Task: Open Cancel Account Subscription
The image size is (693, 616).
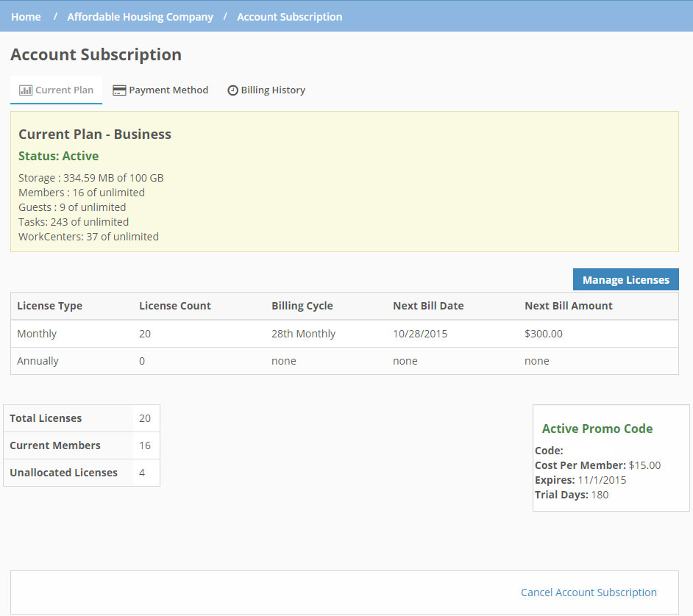Action: click(x=589, y=592)
